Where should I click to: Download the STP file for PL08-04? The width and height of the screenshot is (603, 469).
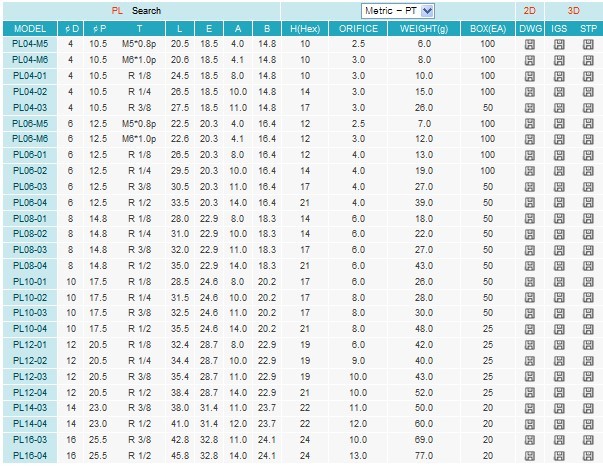pyautogui.click(x=586, y=265)
